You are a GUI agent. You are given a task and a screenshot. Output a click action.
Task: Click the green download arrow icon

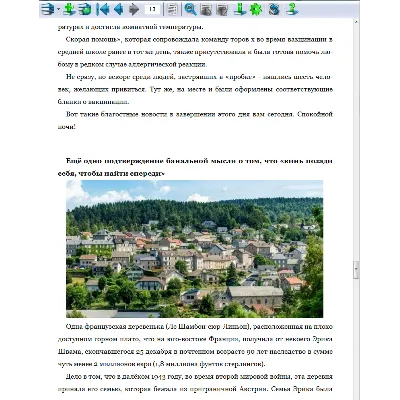pos(69,9)
